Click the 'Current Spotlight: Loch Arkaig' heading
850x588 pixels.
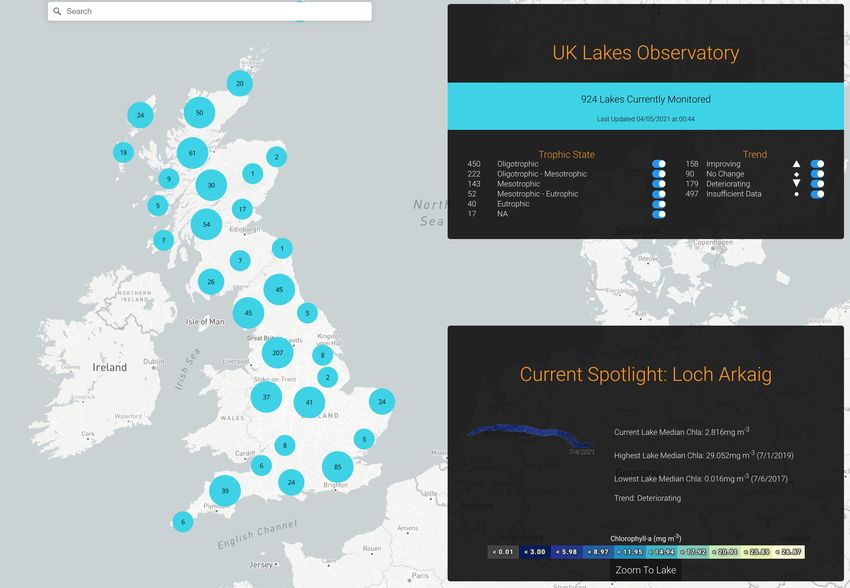(x=646, y=374)
